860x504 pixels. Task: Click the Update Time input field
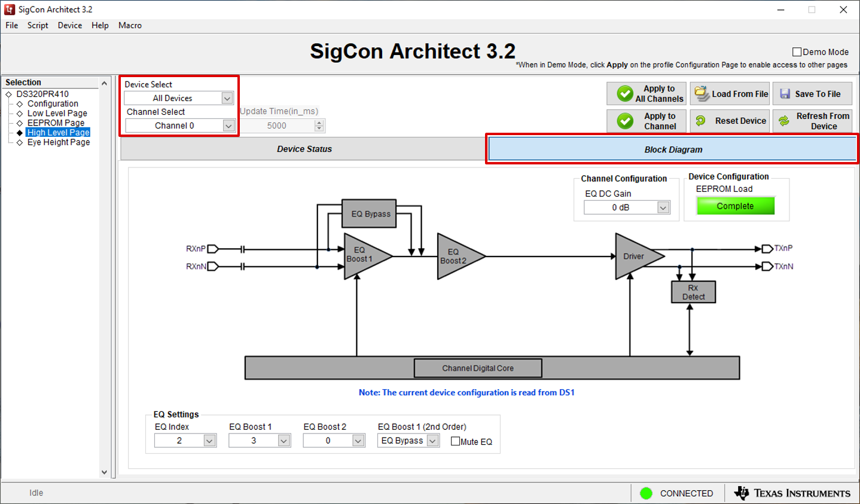[277, 126]
